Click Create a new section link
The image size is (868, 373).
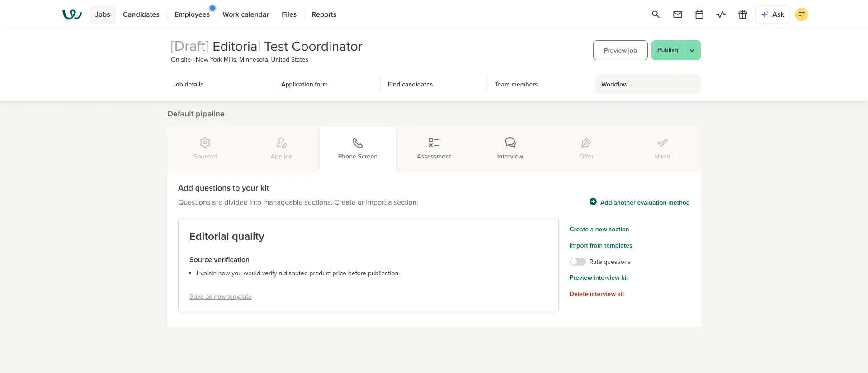(599, 229)
